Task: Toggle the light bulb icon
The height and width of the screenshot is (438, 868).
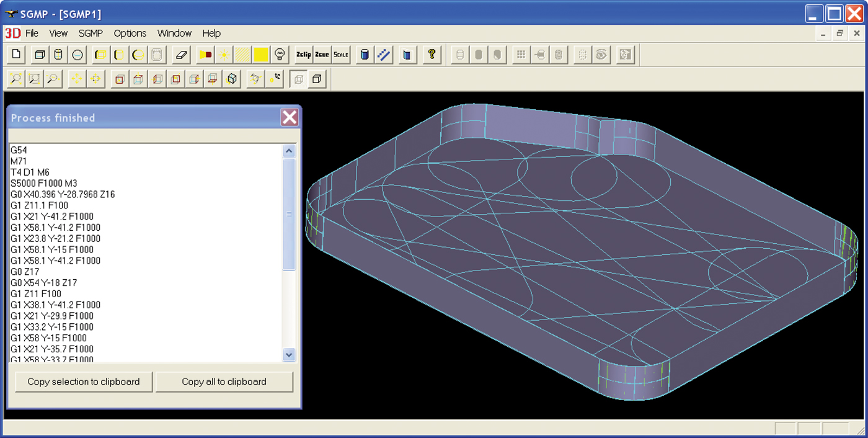Action: [x=280, y=55]
